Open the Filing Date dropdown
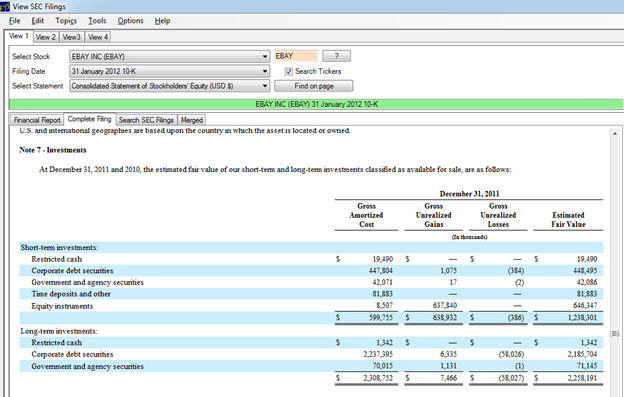Screen dimensions: 624x397 click(169, 71)
